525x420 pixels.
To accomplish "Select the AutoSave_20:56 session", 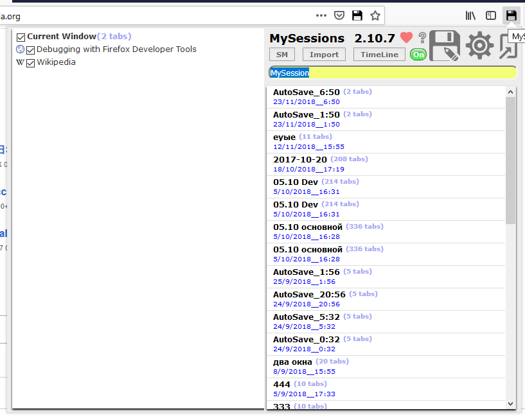I will 386,299.
